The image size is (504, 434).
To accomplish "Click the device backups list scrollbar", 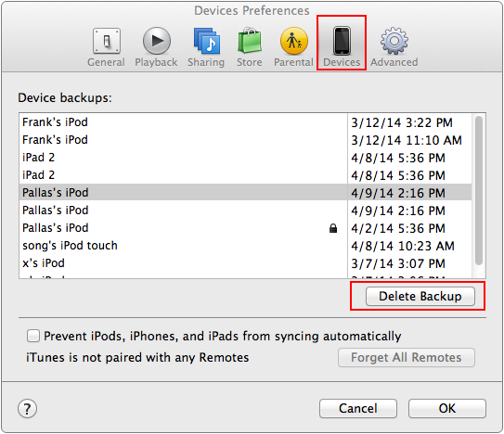I will tap(479, 190).
